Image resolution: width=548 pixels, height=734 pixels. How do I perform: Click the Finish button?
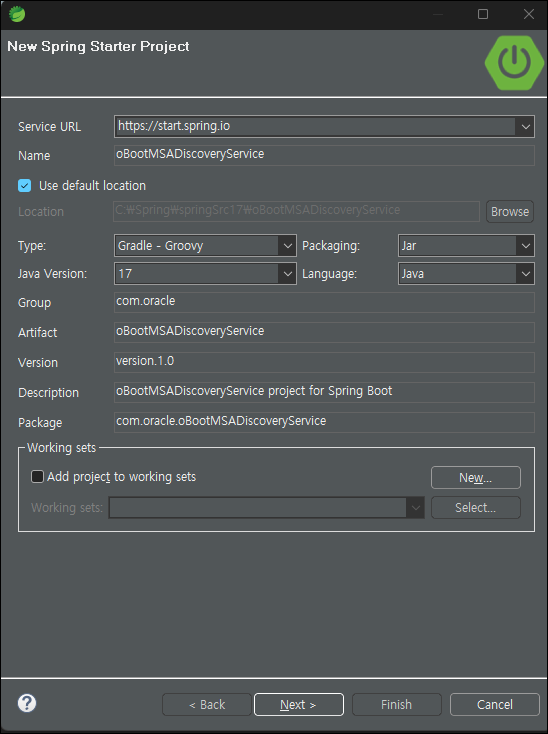click(x=396, y=705)
